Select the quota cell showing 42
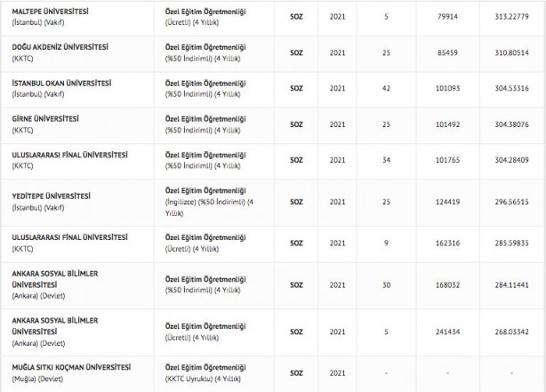This screenshot has width=546, height=392. 387,88
